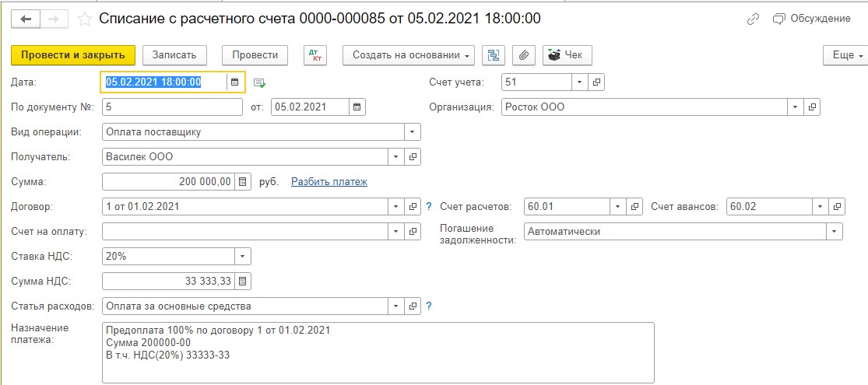Open Счет расчетов 60.01 account icon
Screen dimensions: 868x385
(x=635, y=206)
